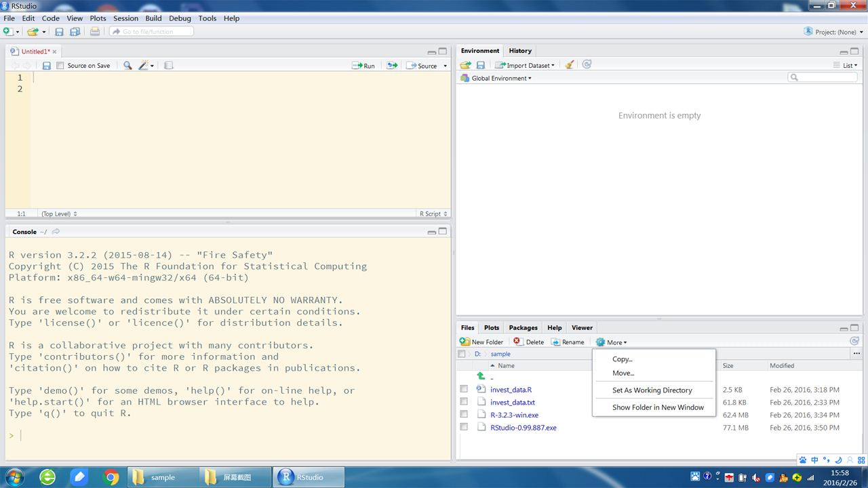Open Find/Replace magnifier in the editor

(127, 66)
